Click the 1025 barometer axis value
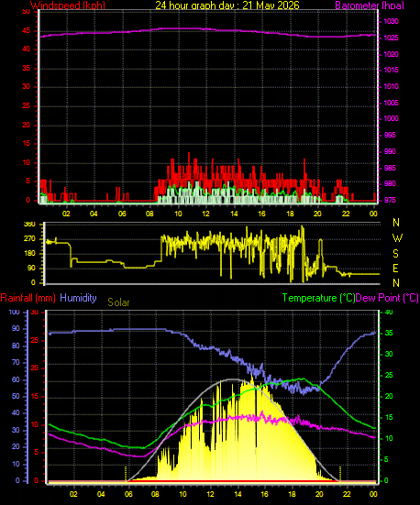The width and height of the screenshot is (420, 505). coord(391,38)
